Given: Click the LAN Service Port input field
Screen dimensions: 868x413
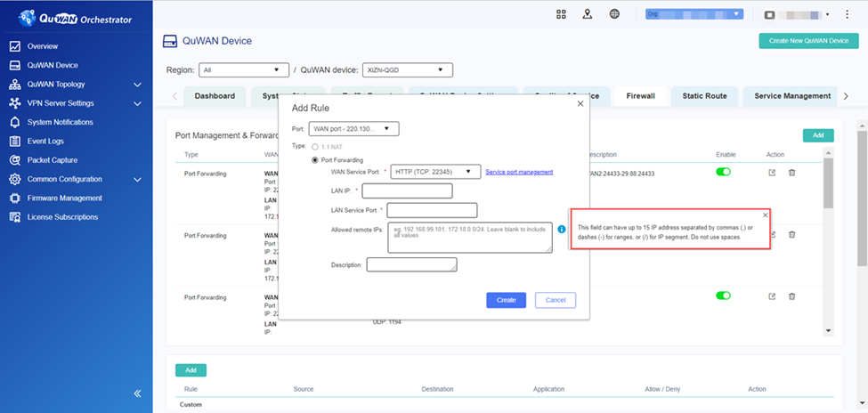Looking at the screenshot, I should click(433, 210).
